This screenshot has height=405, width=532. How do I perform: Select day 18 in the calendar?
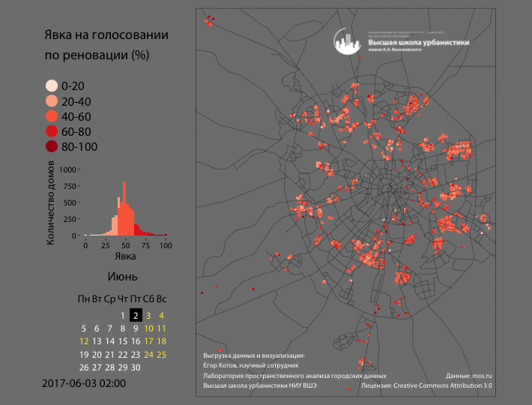[x=162, y=341]
